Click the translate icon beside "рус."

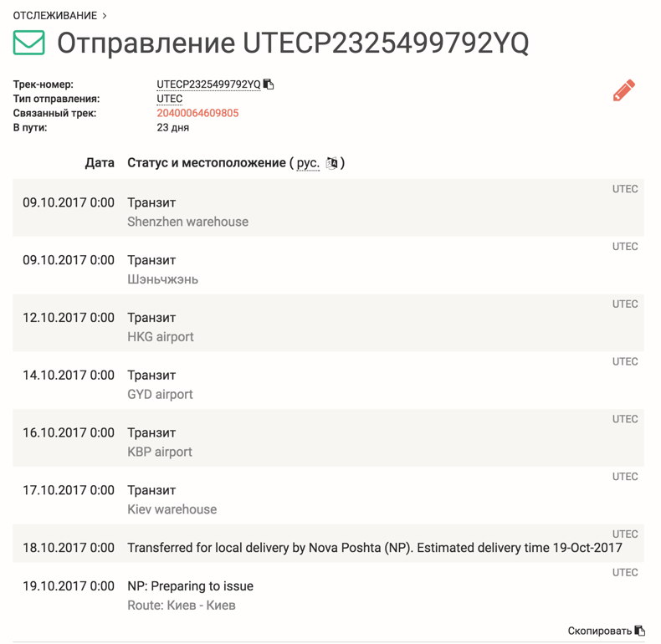pos(331,163)
